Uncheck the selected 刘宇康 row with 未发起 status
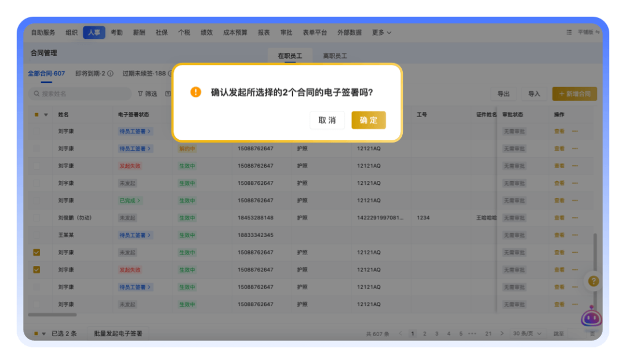This screenshot has width=626, height=364. [x=37, y=253]
